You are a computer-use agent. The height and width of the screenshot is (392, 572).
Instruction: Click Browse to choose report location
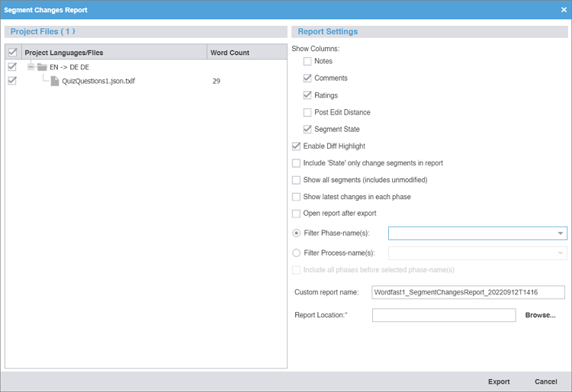tap(540, 315)
